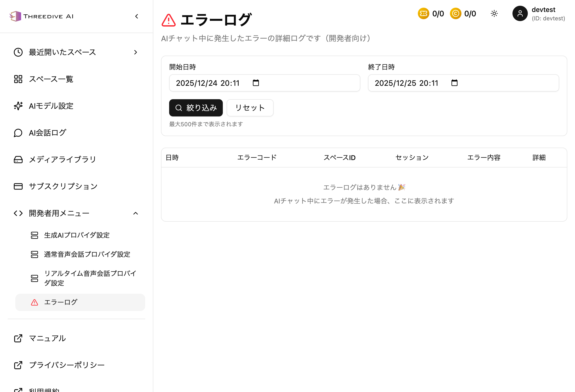Image resolution: width=575 pixels, height=392 pixels.
Task: Click the drive icon beside メディアライブラリ
Action: pos(18,160)
